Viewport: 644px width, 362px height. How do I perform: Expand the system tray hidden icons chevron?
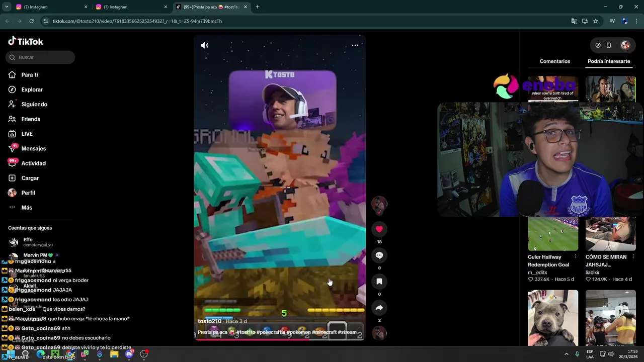tap(567, 354)
